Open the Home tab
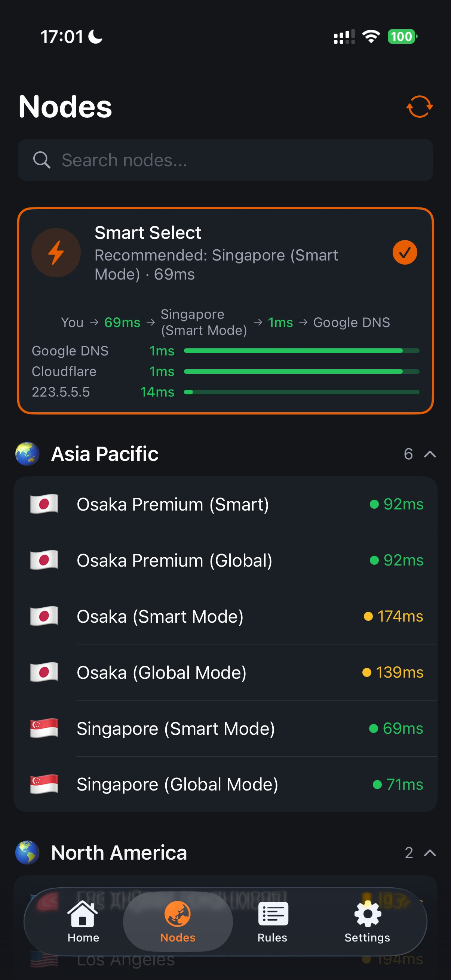The height and width of the screenshot is (980, 451). pyautogui.click(x=83, y=921)
